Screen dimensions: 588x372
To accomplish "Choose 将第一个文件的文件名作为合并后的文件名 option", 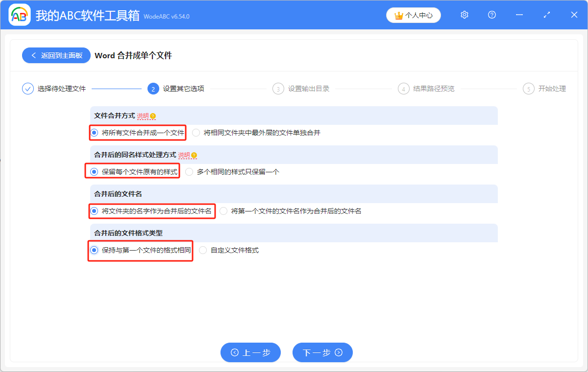I will [223, 211].
